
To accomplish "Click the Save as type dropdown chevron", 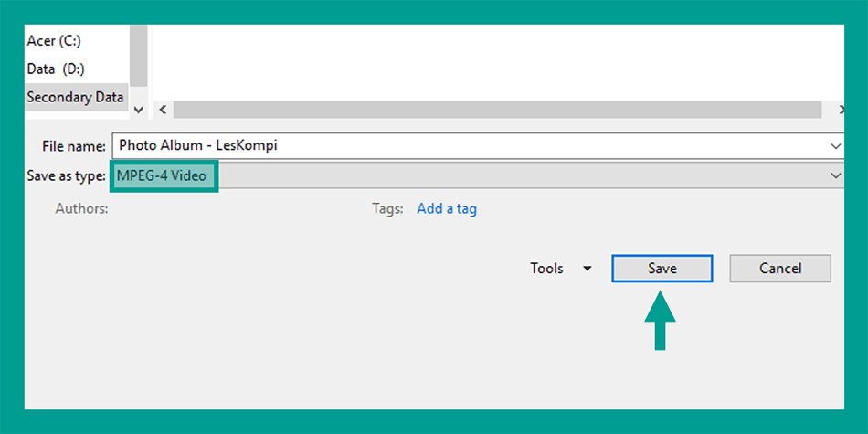I will tap(835, 175).
